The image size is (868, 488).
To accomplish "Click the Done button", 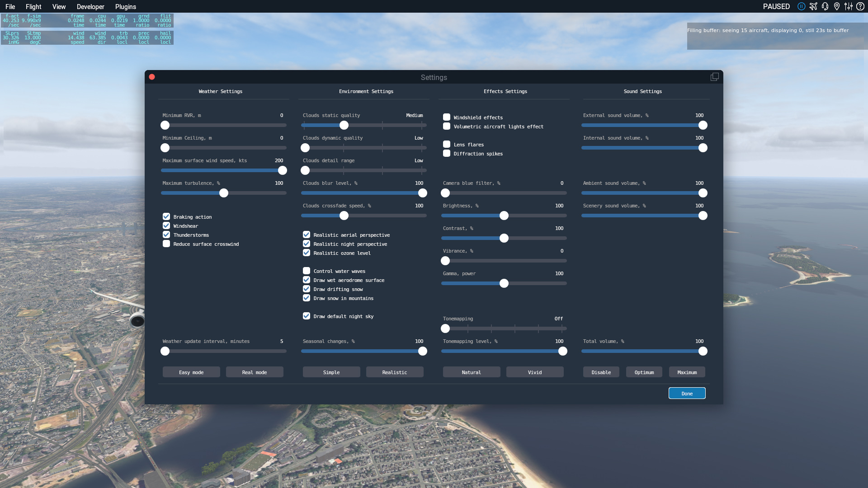I will point(687,393).
